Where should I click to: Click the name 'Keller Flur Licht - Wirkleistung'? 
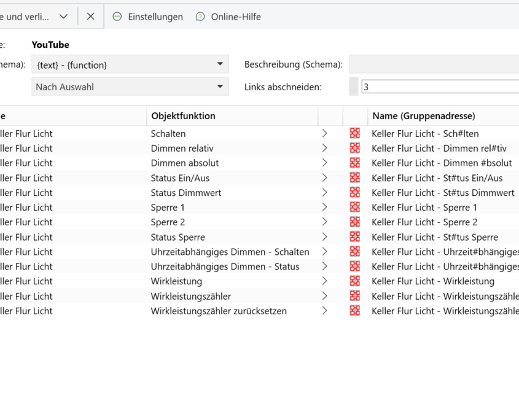click(433, 281)
